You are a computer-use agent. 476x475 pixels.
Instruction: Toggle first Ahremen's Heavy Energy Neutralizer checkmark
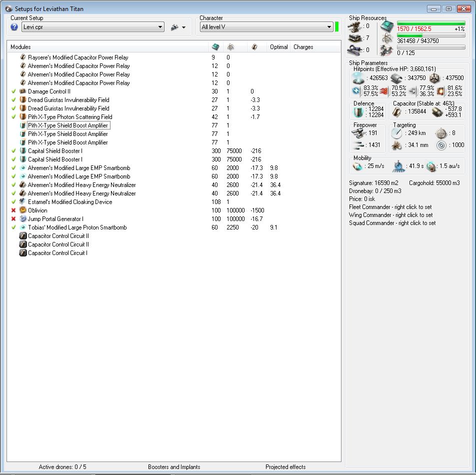(x=13, y=185)
